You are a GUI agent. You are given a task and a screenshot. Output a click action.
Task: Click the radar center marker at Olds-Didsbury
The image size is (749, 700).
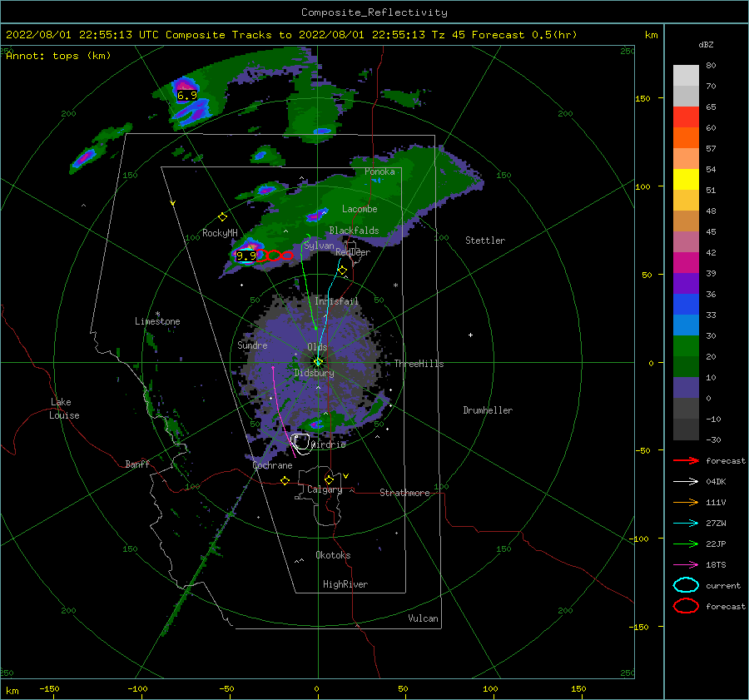318,362
